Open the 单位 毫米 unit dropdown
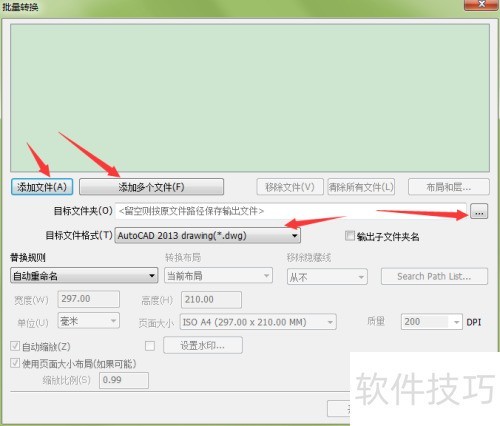This screenshot has height=426, width=500. (x=89, y=321)
